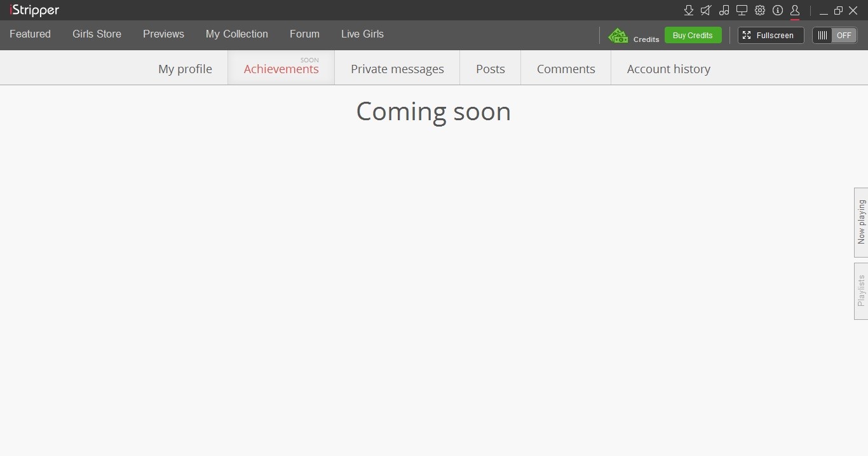Click the user account icon

[x=795, y=10]
